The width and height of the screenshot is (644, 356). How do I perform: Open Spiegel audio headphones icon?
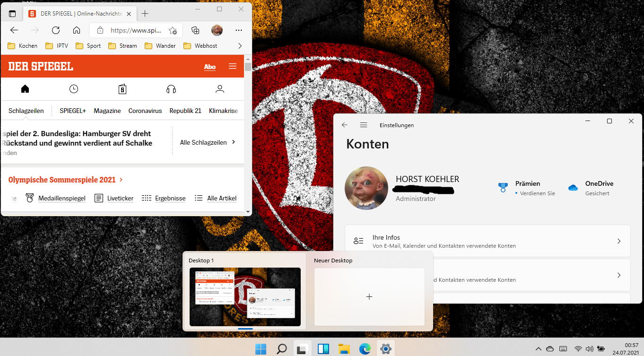[x=171, y=89]
